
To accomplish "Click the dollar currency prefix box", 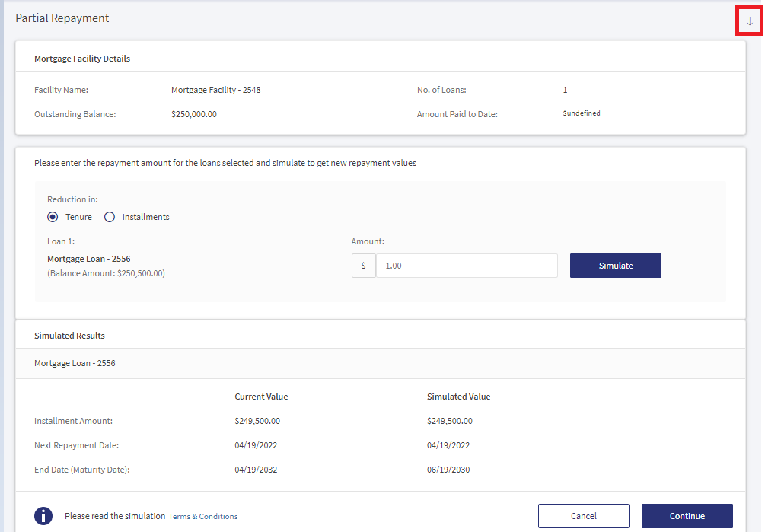I will [364, 266].
